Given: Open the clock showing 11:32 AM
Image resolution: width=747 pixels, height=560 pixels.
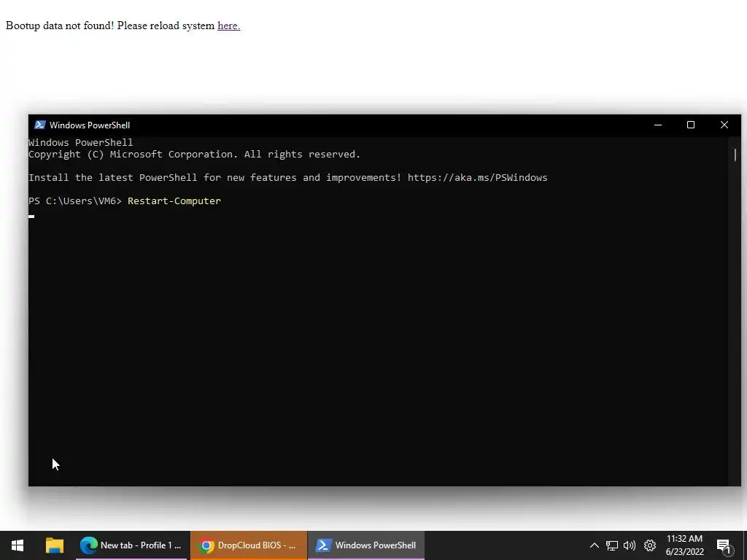Looking at the screenshot, I should click(x=684, y=545).
